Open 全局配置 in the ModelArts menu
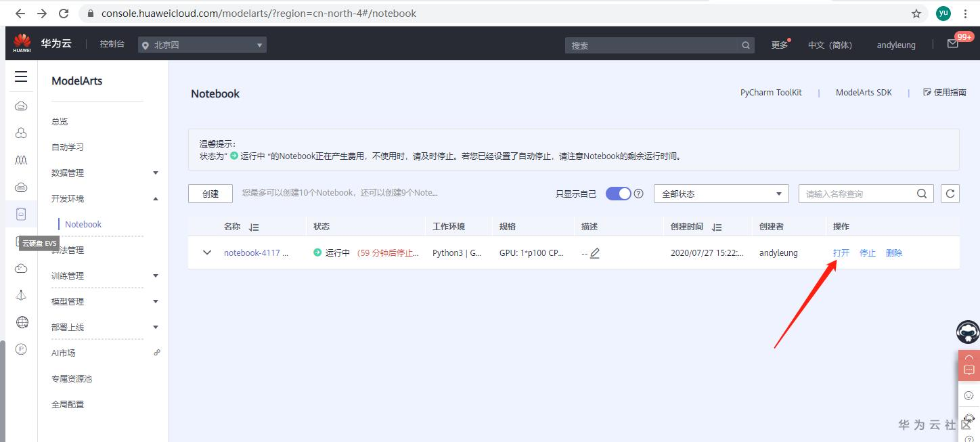Screen dimensions: 980x442 point(68,404)
